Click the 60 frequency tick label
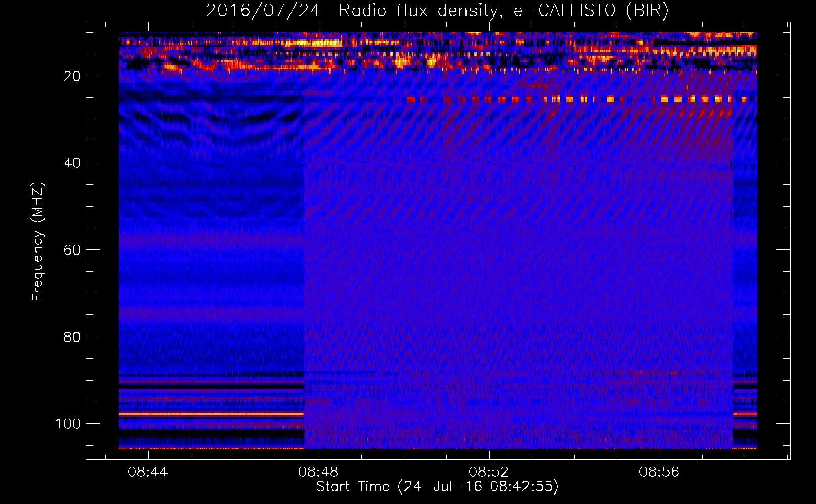The height and width of the screenshot is (504, 816). click(72, 250)
